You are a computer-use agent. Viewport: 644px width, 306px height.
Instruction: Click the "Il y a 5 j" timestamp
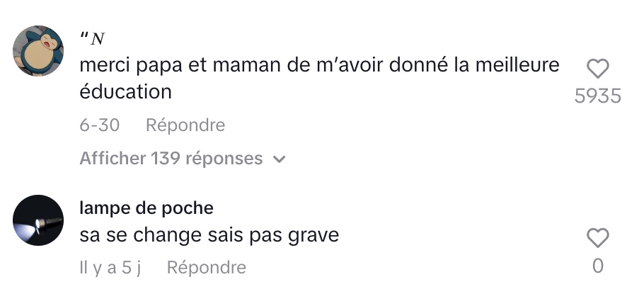pyautogui.click(x=110, y=268)
